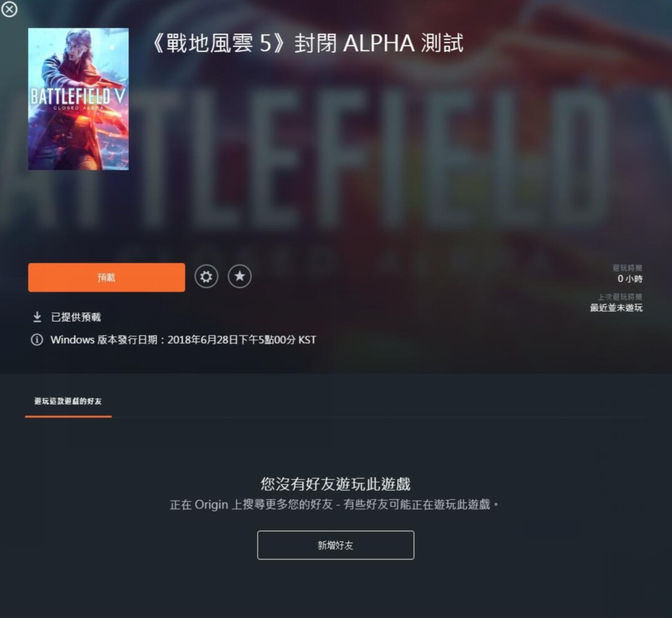The image size is (672, 618).
Task: Close the game details overlay with X icon
Action: coord(9,9)
